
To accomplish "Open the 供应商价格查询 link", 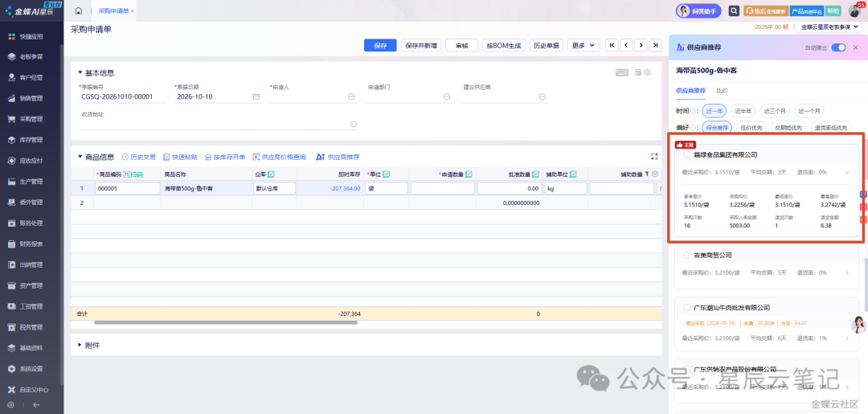I will coord(280,158).
